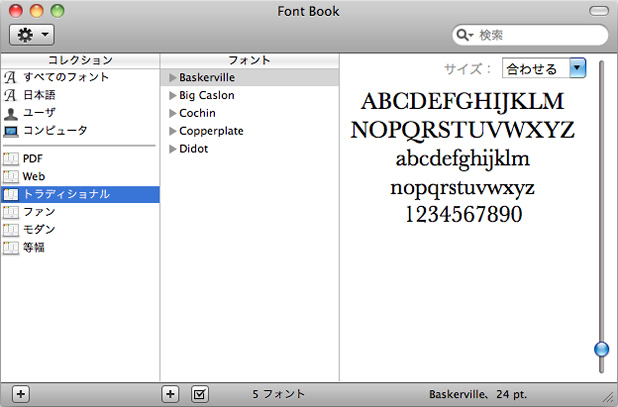Click the add font plus button
Screen dimensions: 618x407
point(171,394)
